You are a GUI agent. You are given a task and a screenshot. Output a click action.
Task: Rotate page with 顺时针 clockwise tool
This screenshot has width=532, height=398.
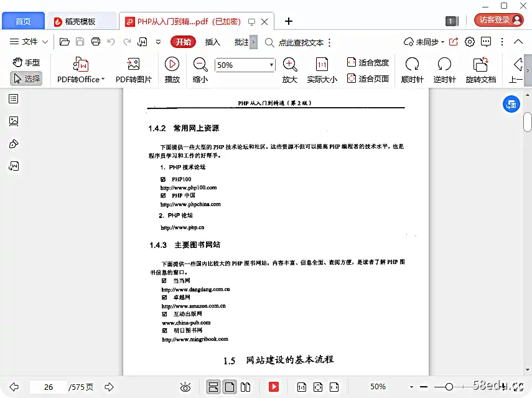(413, 70)
